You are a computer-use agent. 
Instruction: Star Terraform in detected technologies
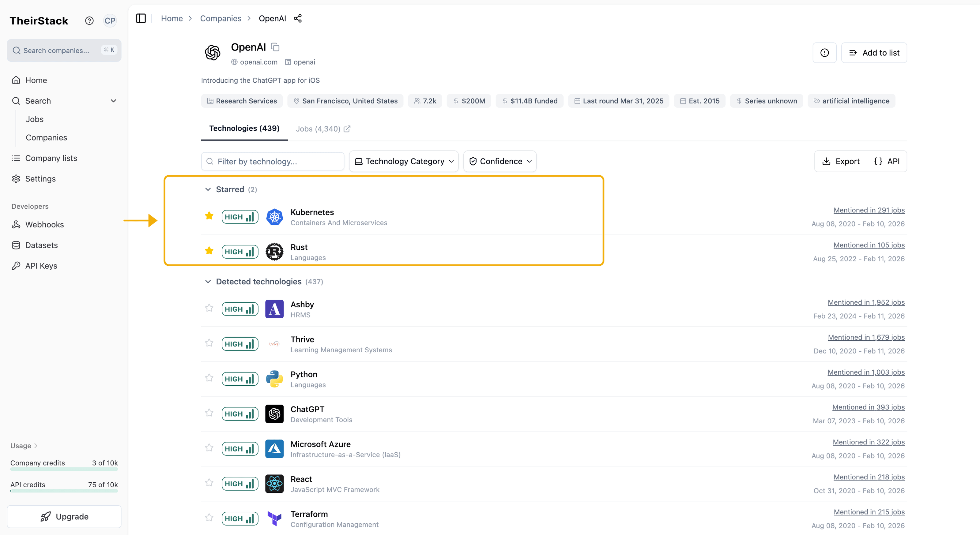209,518
